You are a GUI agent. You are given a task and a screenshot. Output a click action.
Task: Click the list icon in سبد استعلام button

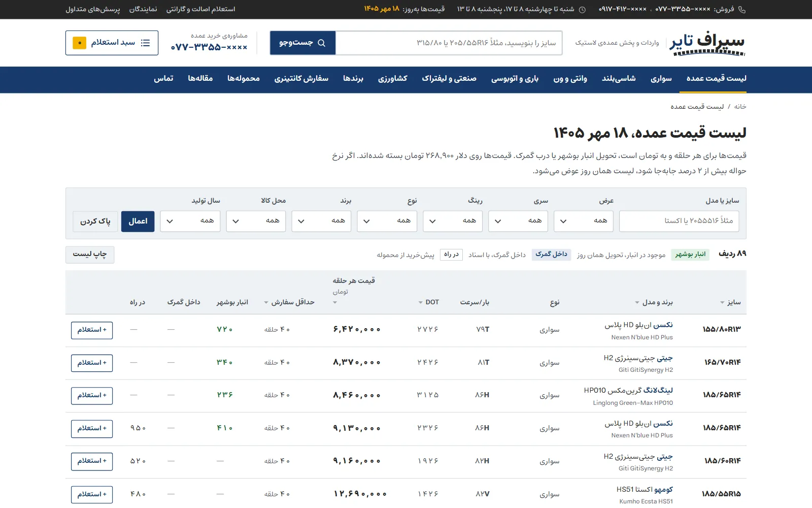146,43
